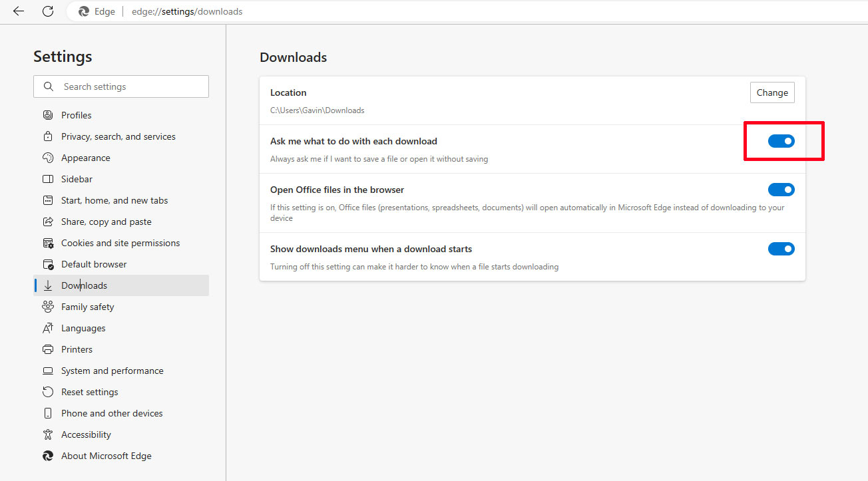The height and width of the screenshot is (481, 868).
Task: Reload the page with refresh icon
Action: [48, 11]
